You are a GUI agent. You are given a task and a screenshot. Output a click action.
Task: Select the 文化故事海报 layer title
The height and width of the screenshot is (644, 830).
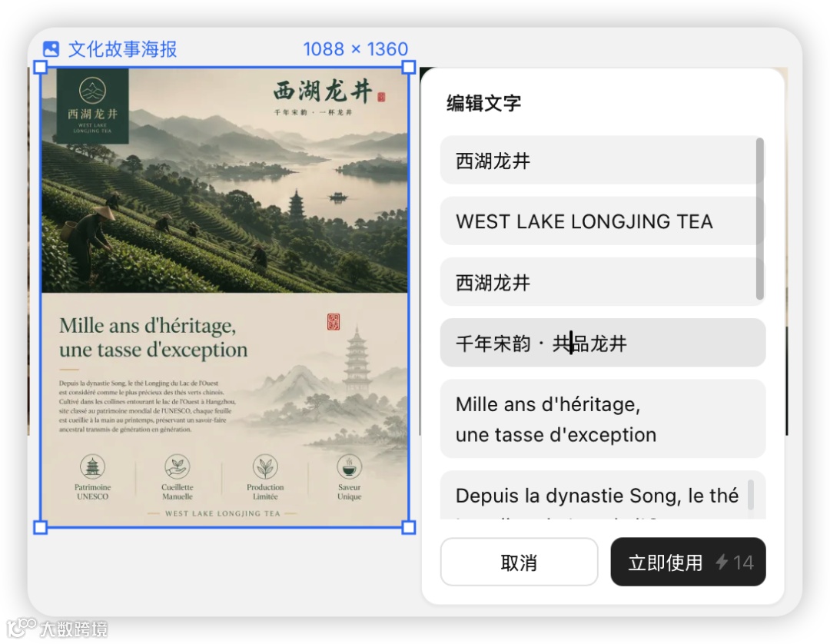122,49
